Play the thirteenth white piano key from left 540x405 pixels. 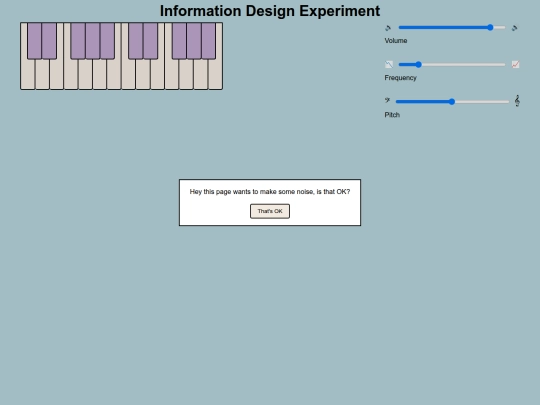201,74
